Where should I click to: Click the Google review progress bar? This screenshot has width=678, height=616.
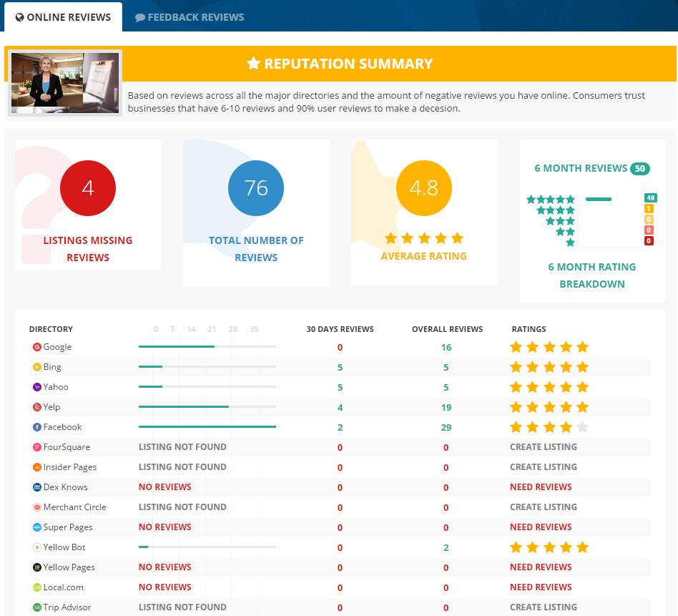click(207, 346)
